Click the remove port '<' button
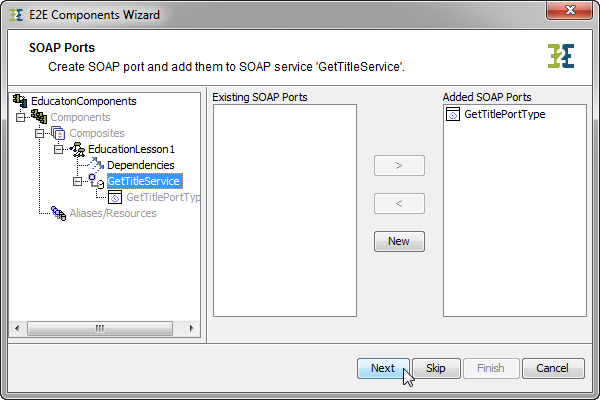This screenshot has height=400, width=600. (399, 203)
